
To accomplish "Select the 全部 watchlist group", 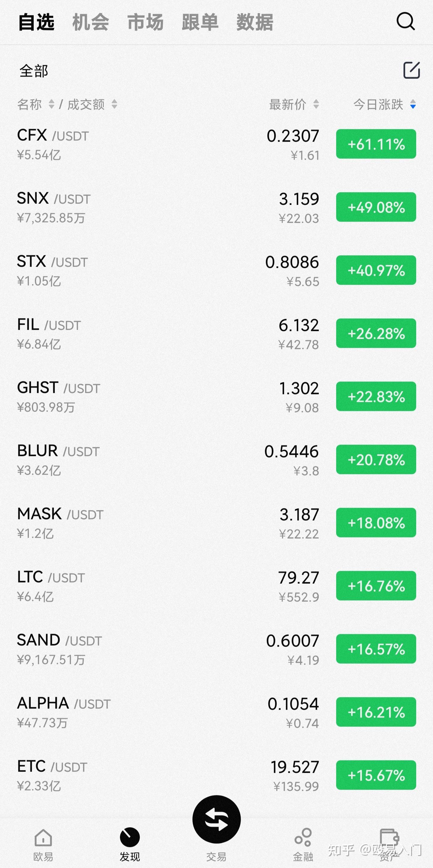I will pos(34,71).
